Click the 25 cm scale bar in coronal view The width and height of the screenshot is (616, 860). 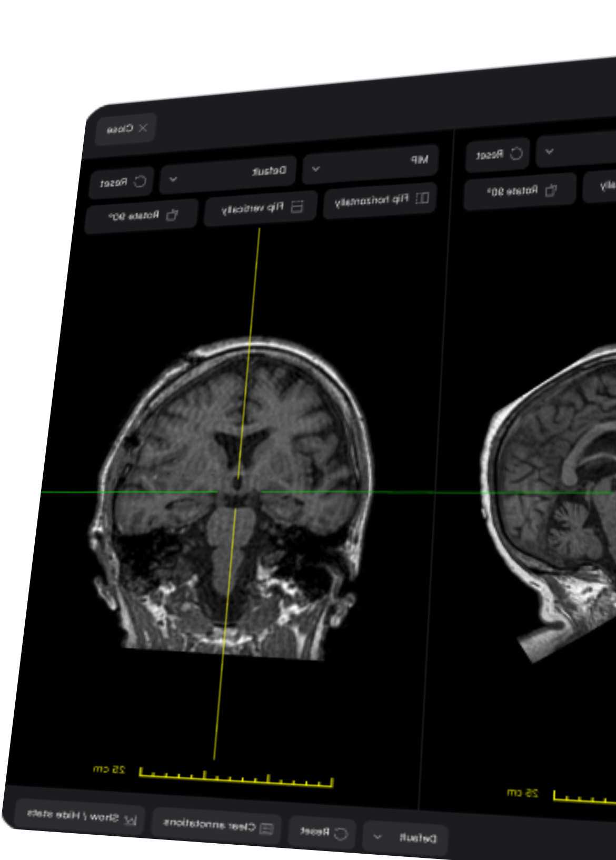236,778
